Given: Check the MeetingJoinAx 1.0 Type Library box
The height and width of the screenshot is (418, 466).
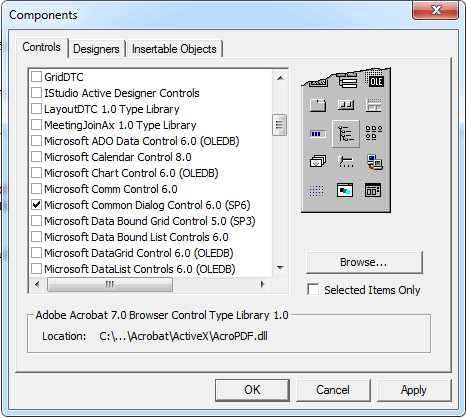Looking at the screenshot, I should 36,125.
